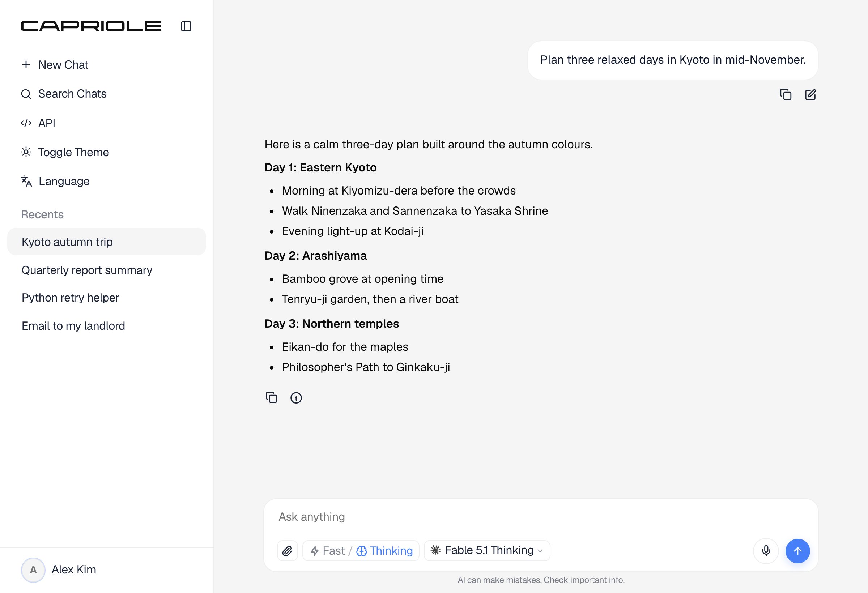Click the Caprinole logo
868x593 pixels.
point(91,26)
